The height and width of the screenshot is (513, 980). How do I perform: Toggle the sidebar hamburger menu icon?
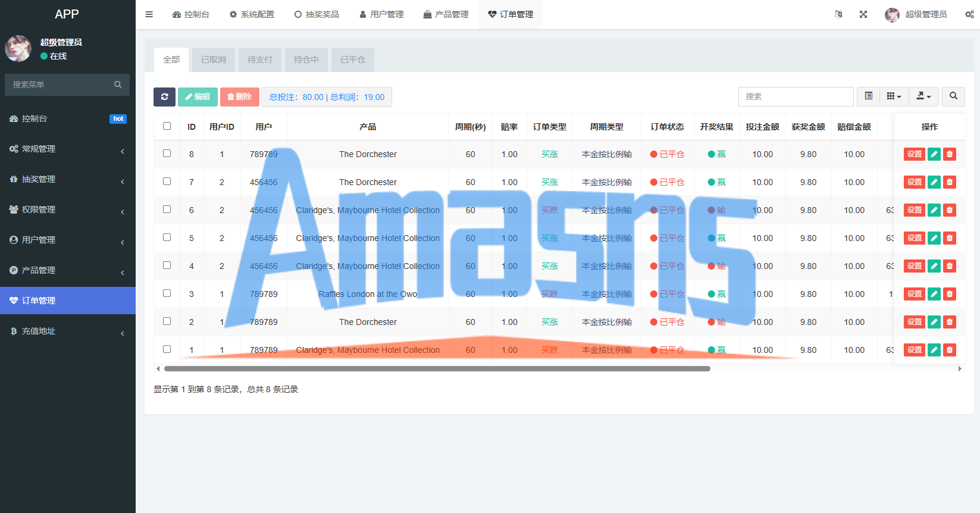click(x=149, y=14)
